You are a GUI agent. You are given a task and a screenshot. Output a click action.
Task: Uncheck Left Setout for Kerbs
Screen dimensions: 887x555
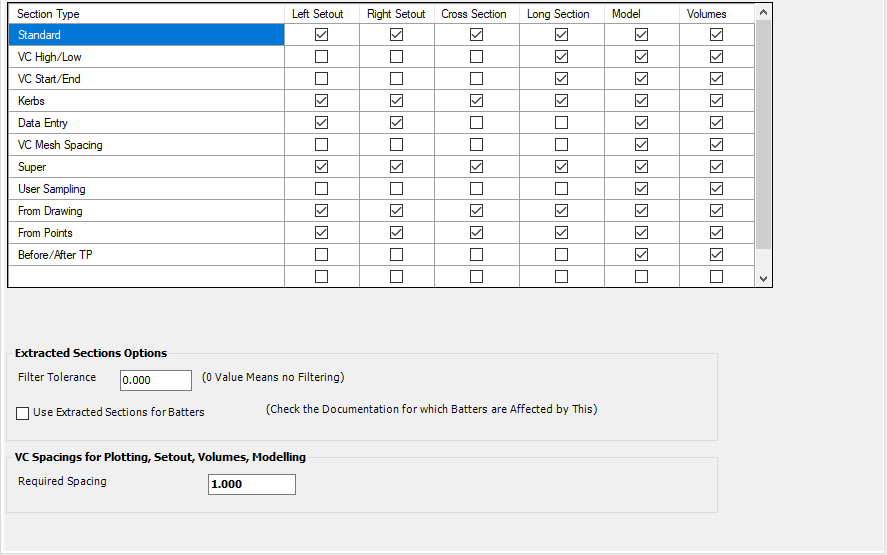tap(321, 101)
